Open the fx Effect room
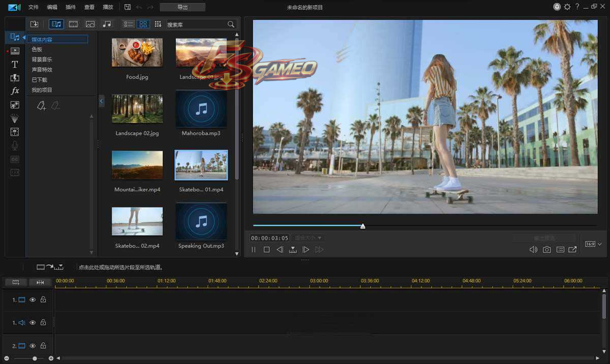Image resolution: width=610 pixels, height=364 pixels. click(x=15, y=91)
